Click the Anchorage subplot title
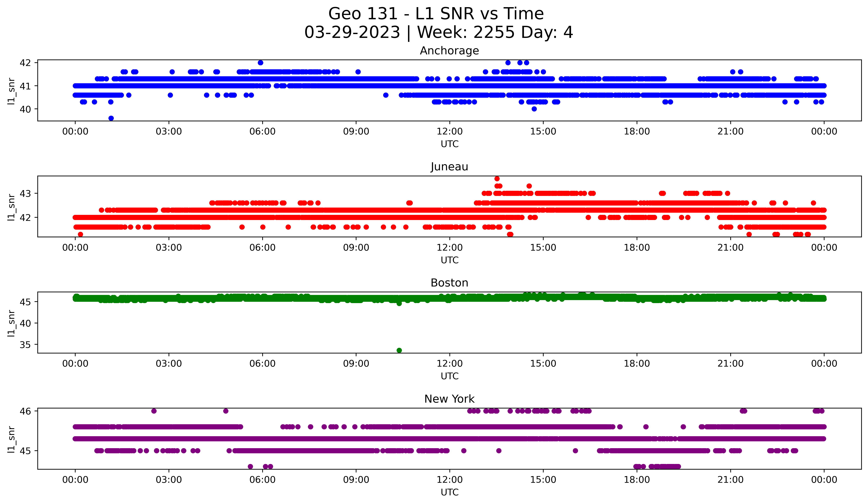This screenshot has height=504, width=868. [449, 51]
